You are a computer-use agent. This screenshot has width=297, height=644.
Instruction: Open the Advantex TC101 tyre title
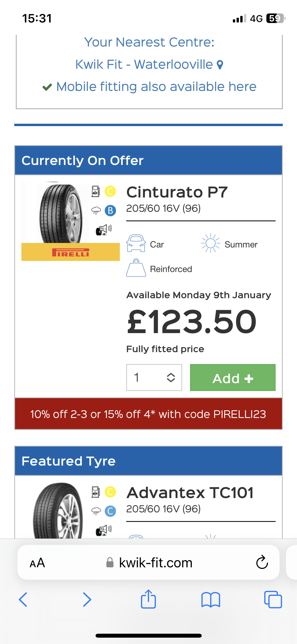coord(190,493)
